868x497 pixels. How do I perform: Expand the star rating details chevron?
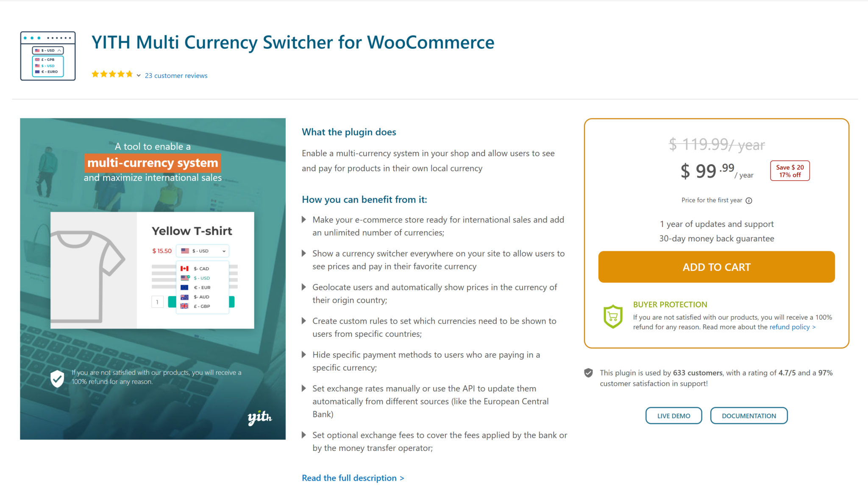pyautogui.click(x=139, y=75)
